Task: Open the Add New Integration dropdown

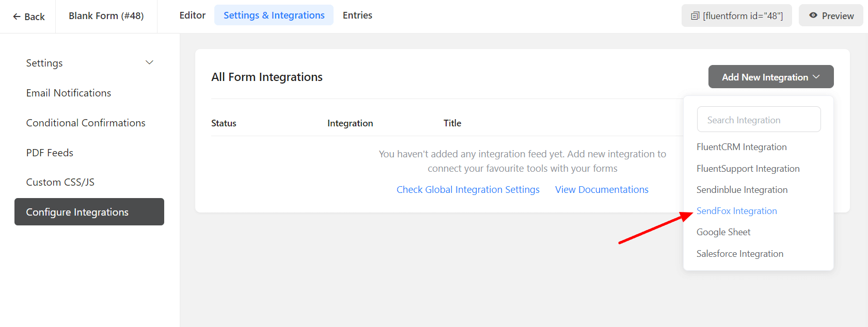Action: point(770,77)
